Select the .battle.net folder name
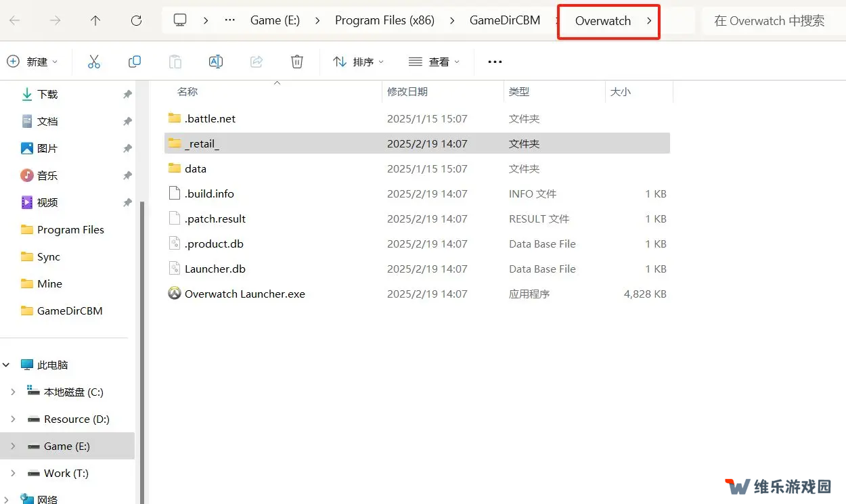Image resolution: width=846 pixels, height=504 pixels. point(210,118)
